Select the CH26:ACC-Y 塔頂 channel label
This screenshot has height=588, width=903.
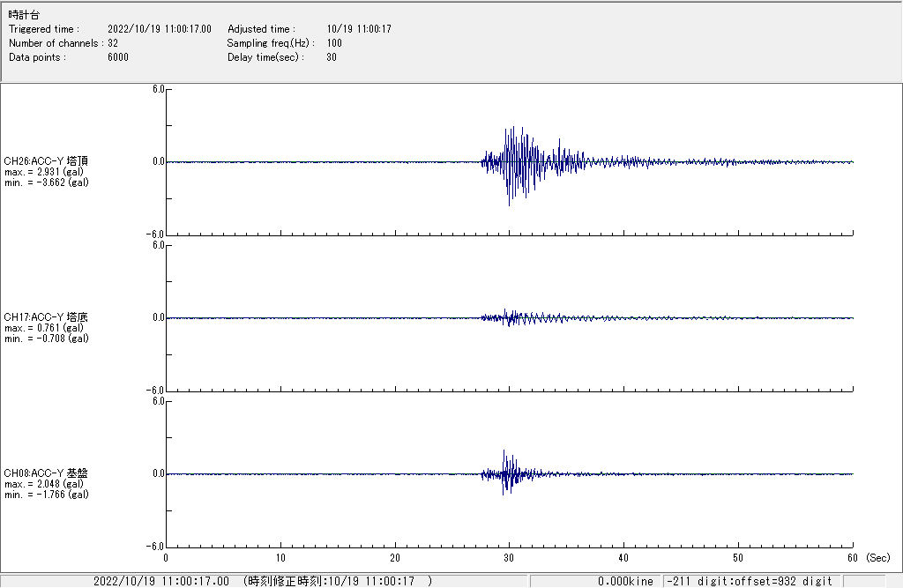point(46,160)
